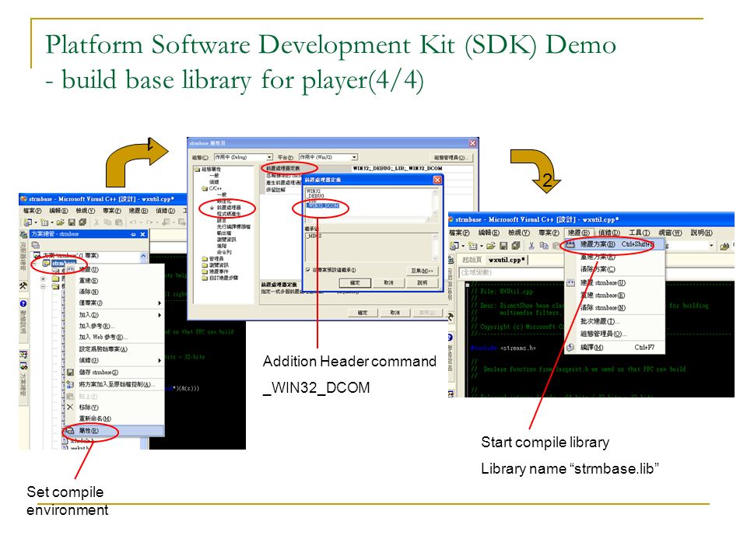Click 確定 button in preprocessor definitions dialog

coord(355,283)
